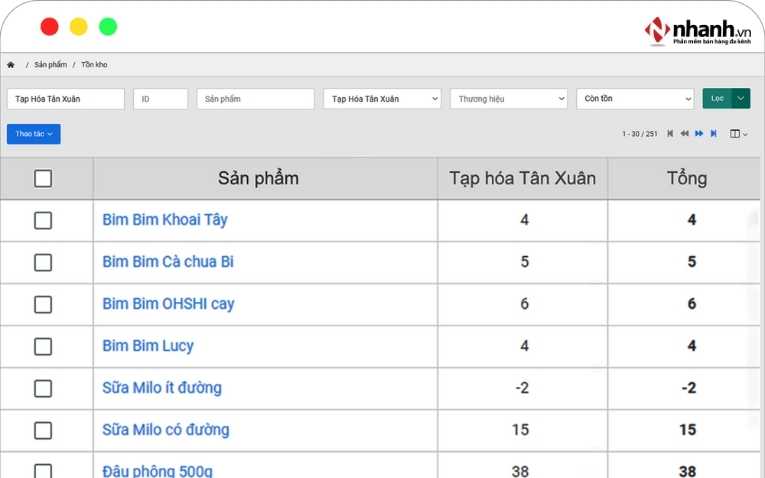This screenshot has width=765, height=478.
Task: Go to first page of results
Action: pos(670,134)
